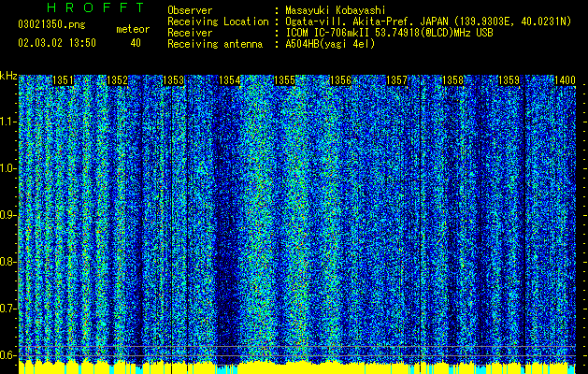Click the observer name Masayuki Kobayashi
Viewport: 588px width, 374px height.
[x=336, y=10]
